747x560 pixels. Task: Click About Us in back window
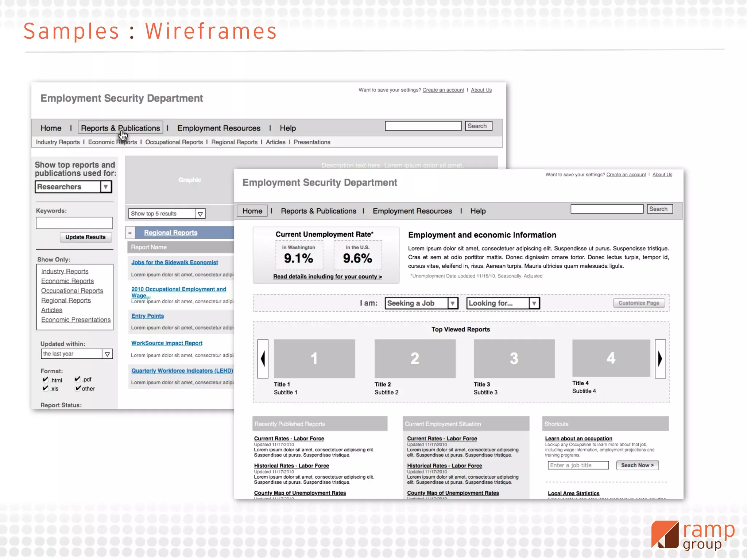(x=481, y=90)
